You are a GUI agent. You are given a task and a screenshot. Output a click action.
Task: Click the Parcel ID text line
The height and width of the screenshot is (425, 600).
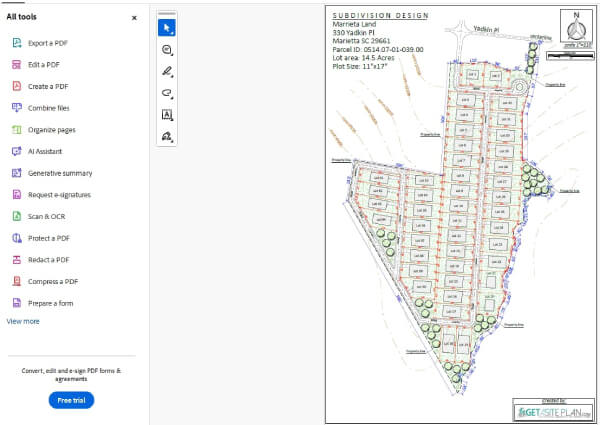pyautogui.click(x=378, y=49)
